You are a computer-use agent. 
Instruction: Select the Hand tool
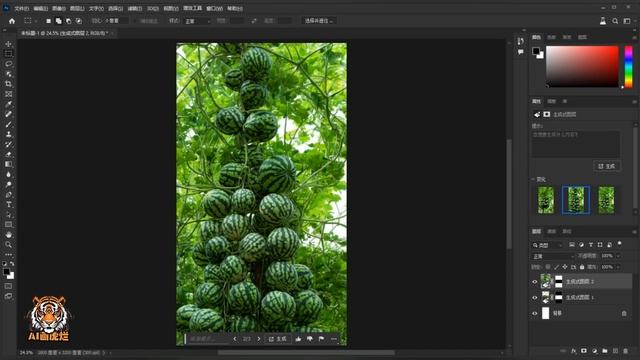click(8, 235)
